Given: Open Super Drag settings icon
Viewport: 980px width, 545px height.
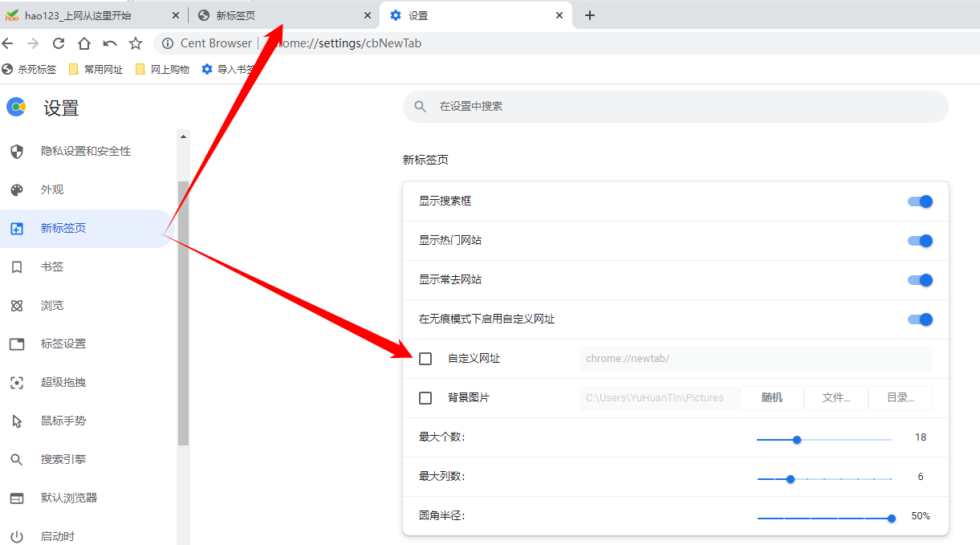Looking at the screenshot, I should pos(17,382).
